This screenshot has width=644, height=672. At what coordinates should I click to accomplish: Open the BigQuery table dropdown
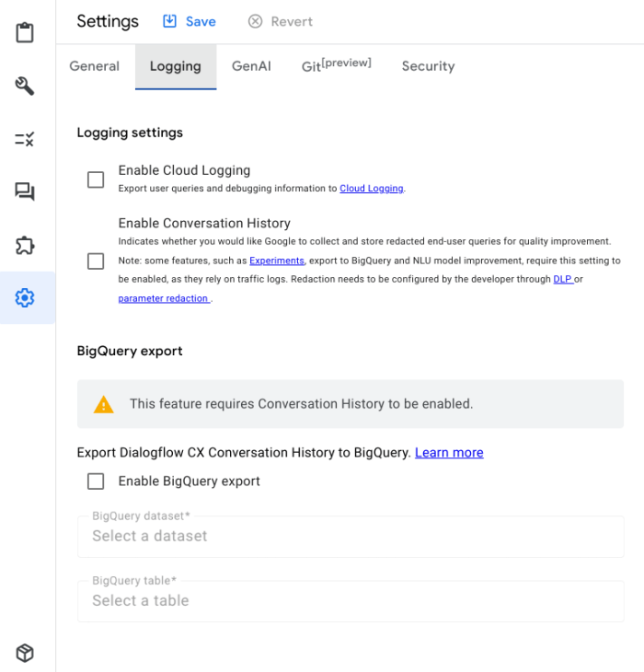pyautogui.click(x=351, y=600)
